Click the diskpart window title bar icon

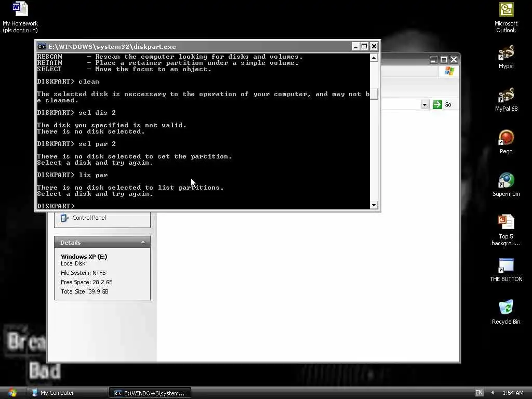(42, 46)
